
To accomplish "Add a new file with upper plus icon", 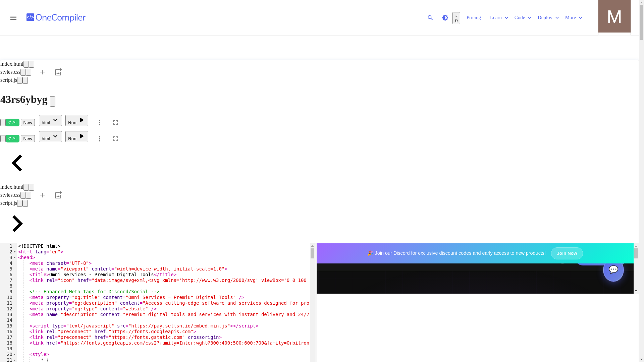I will [x=42, y=72].
